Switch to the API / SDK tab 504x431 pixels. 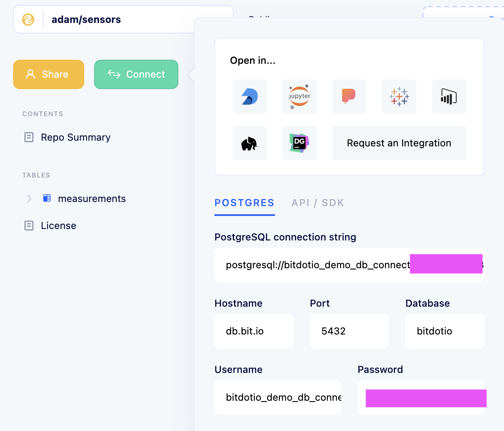(x=318, y=203)
